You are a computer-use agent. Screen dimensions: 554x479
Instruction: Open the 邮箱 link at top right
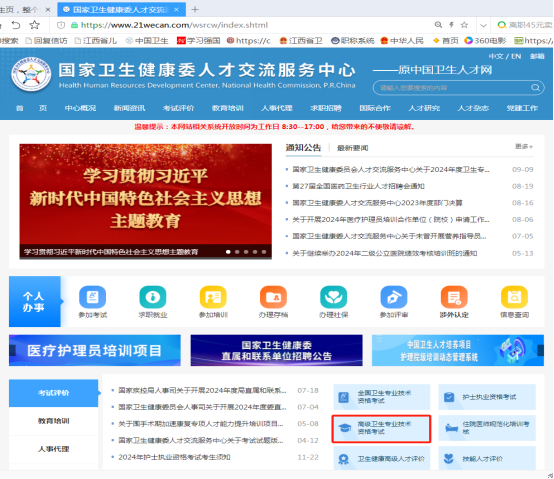[x=537, y=56]
